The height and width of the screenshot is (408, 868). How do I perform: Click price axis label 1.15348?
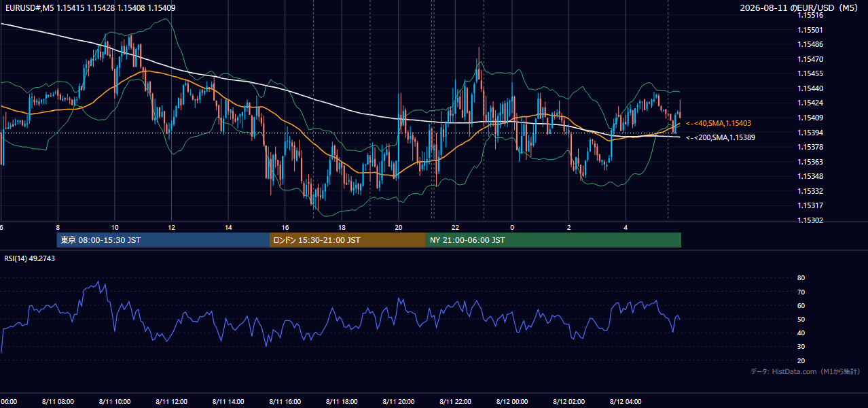click(810, 176)
